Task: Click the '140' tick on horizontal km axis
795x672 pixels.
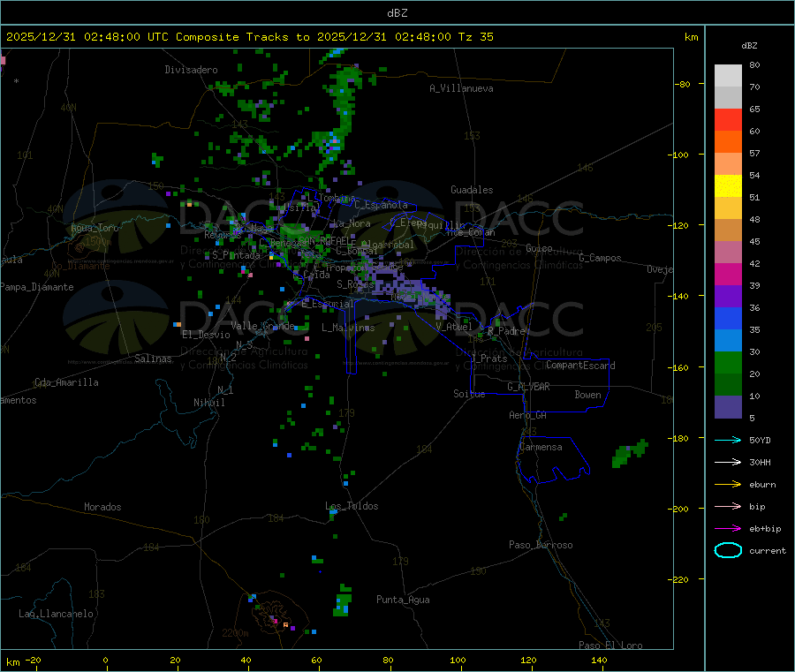Action: tap(599, 660)
